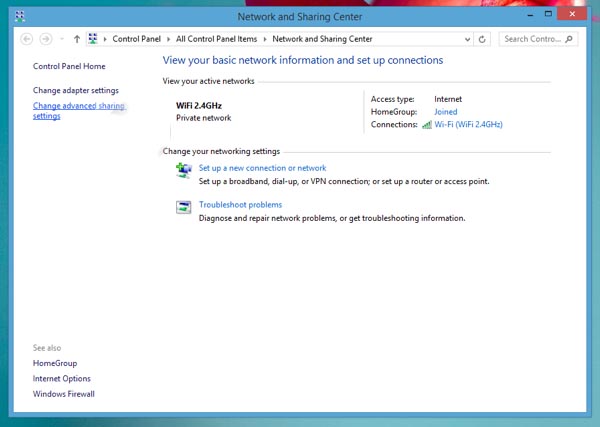The height and width of the screenshot is (427, 600).
Task: Expand the address bar history dropdown
Action: point(468,39)
